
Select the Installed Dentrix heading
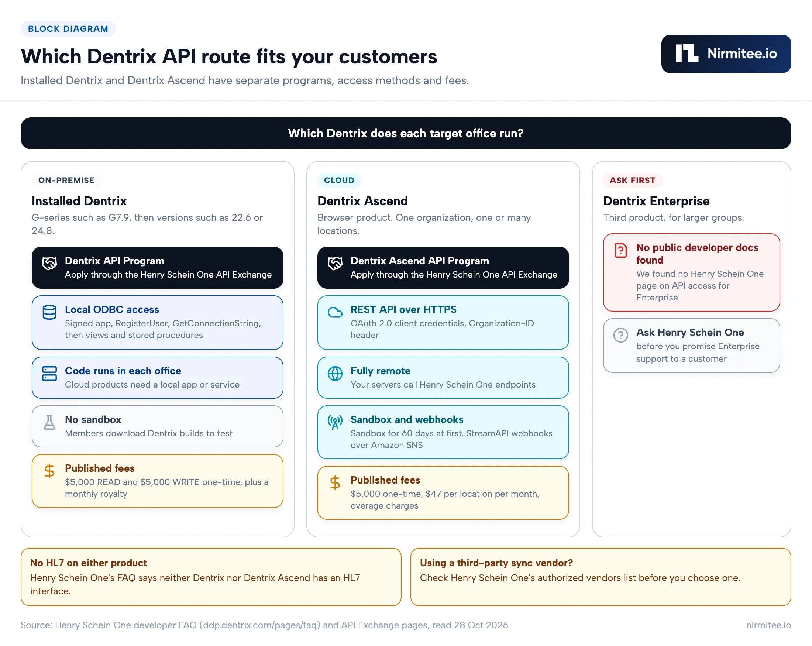point(79,201)
